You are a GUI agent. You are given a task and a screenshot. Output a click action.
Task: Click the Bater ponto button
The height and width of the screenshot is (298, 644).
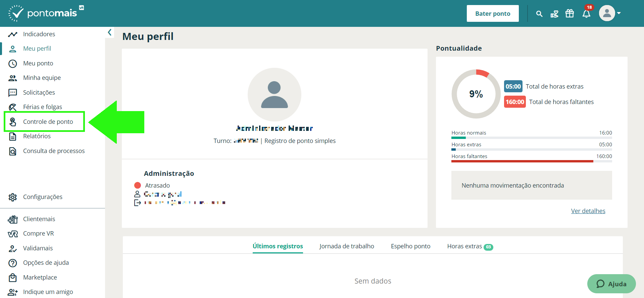tap(493, 13)
